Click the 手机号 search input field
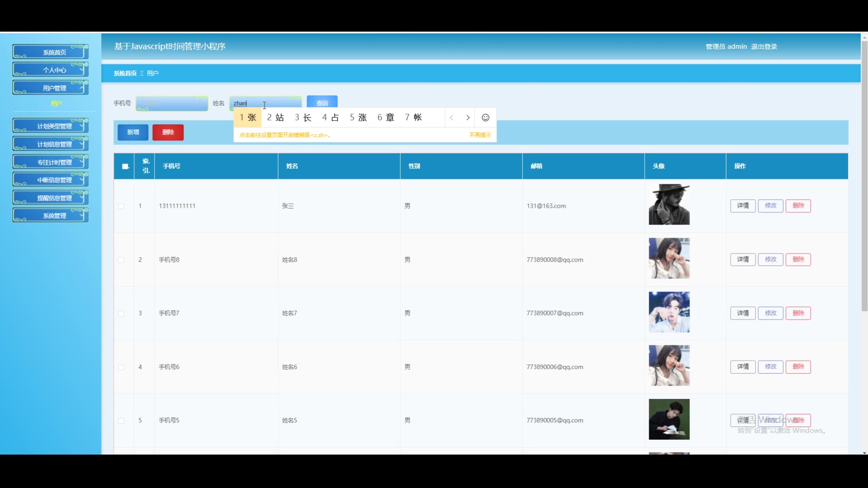This screenshot has height=488, width=868. 172,103
